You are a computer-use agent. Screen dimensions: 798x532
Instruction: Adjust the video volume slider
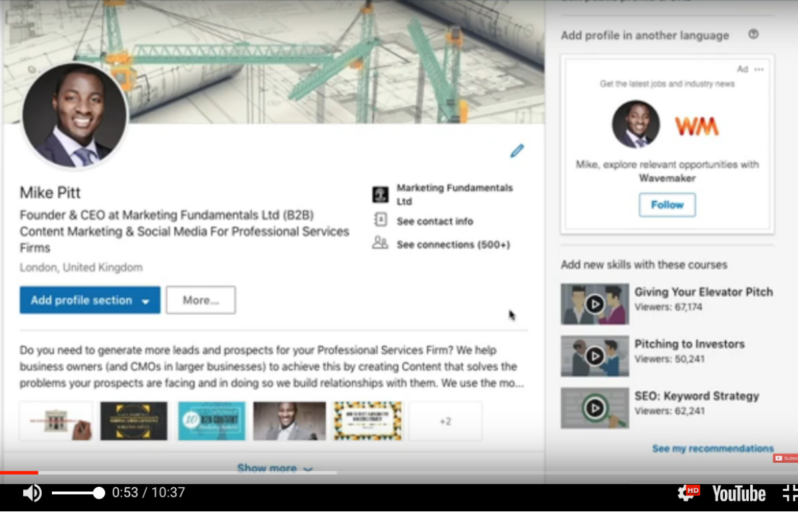pos(77,493)
